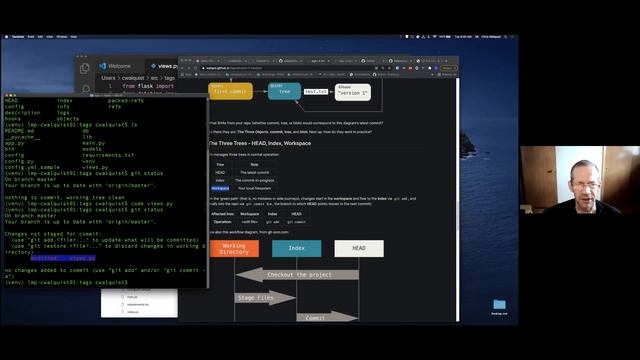Click the 'Stage Files' arrow
640x360 pixels.
265,298
